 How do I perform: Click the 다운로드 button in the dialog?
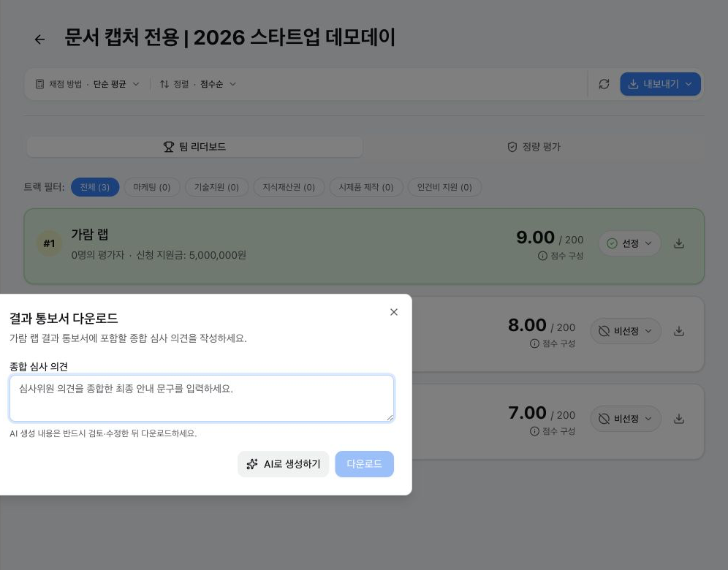point(365,464)
